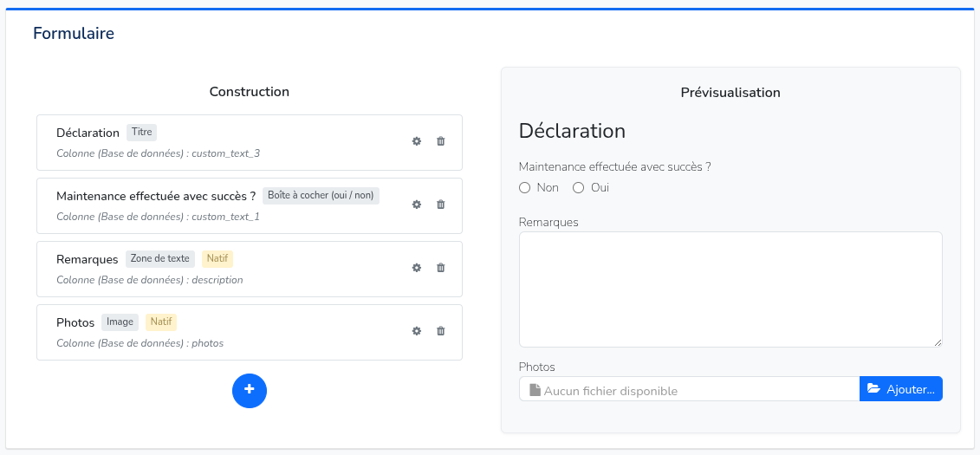Delete the Remarques field with trash icon
This screenshot has width=980, height=455.
[441, 268]
